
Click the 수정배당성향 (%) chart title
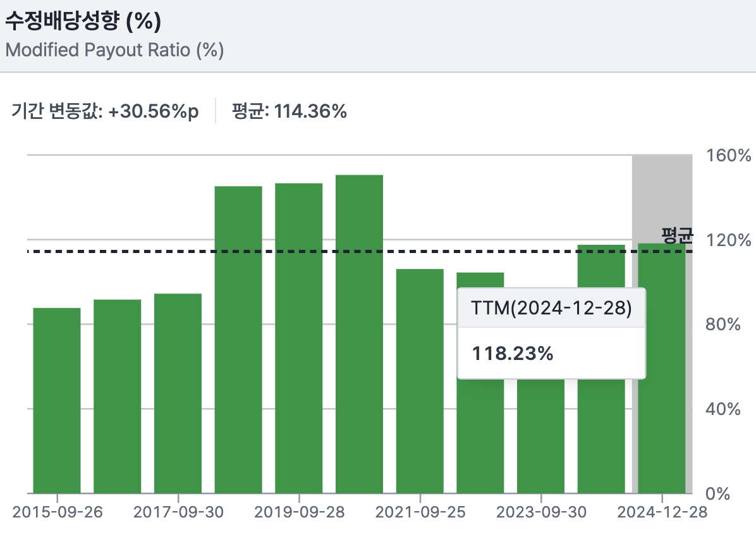[x=83, y=23]
